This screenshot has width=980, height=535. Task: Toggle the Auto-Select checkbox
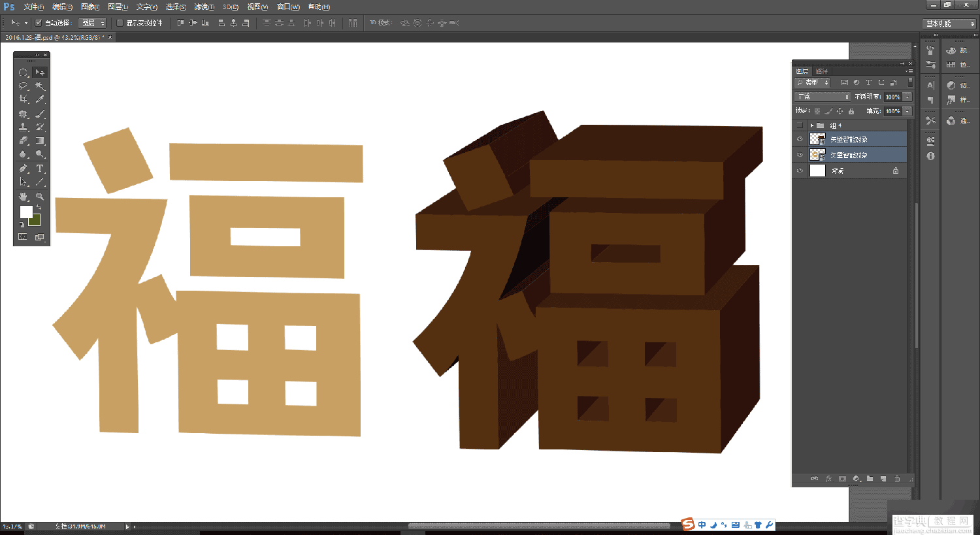click(39, 23)
